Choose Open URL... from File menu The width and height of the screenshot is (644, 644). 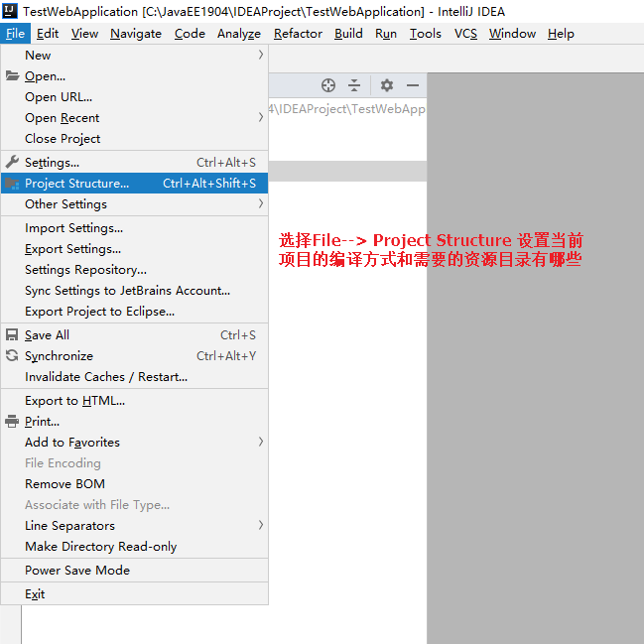(134, 97)
